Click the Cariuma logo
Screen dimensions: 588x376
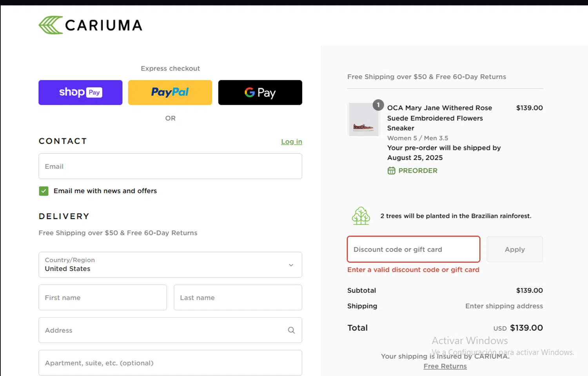[90, 25]
